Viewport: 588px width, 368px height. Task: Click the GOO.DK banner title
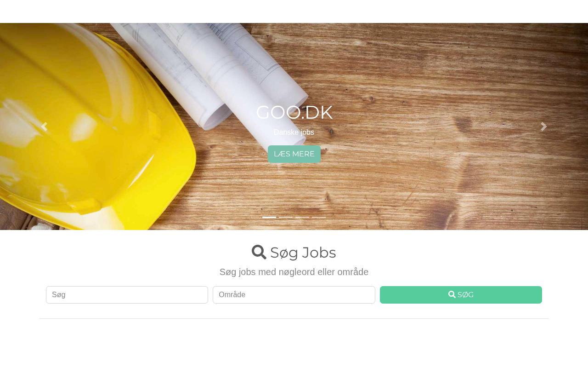coord(294,113)
